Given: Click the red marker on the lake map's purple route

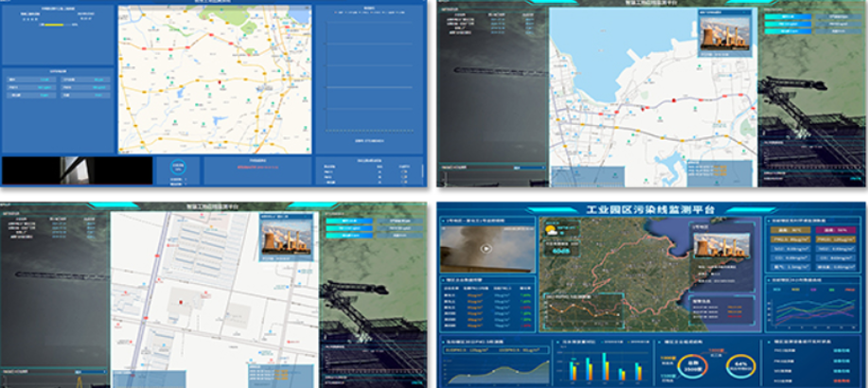Looking at the screenshot, I should coord(674,100).
